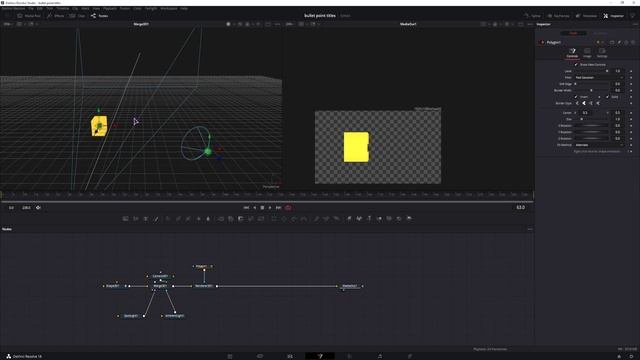Add a Fast Noise node from toolbar

(136, 219)
